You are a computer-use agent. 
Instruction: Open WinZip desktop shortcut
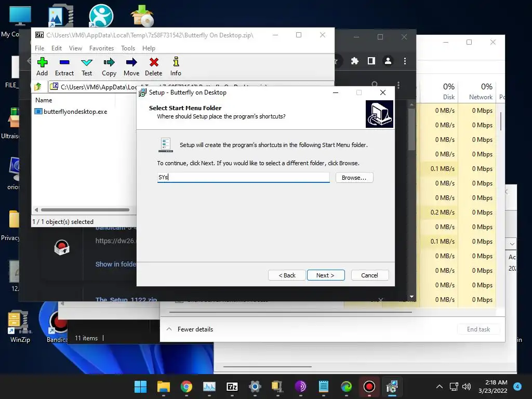(20, 326)
